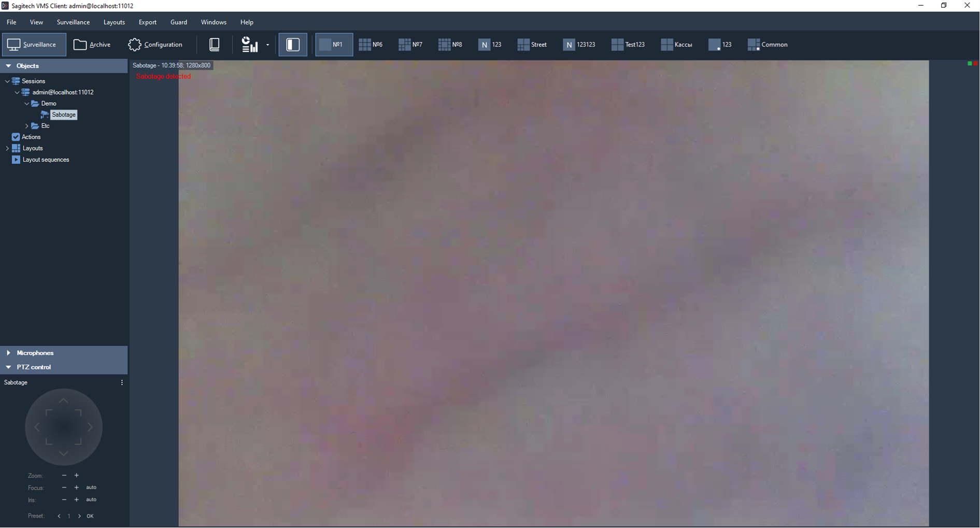Confirm preset with OK button

pos(90,516)
